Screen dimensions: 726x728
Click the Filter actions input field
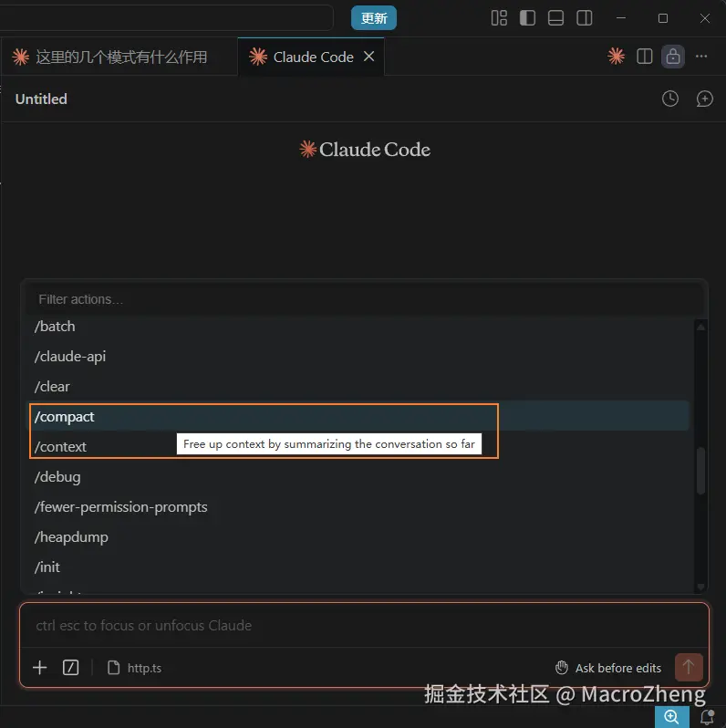[x=365, y=299]
